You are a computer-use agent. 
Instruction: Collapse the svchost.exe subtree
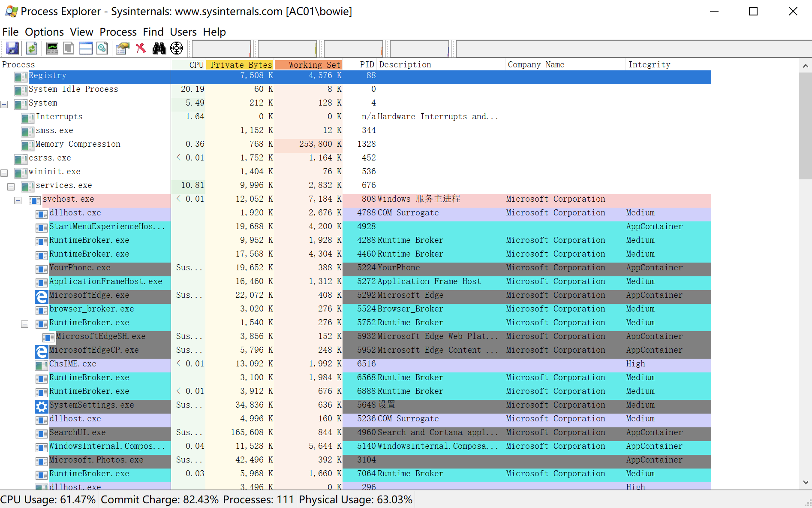point(18,200)
